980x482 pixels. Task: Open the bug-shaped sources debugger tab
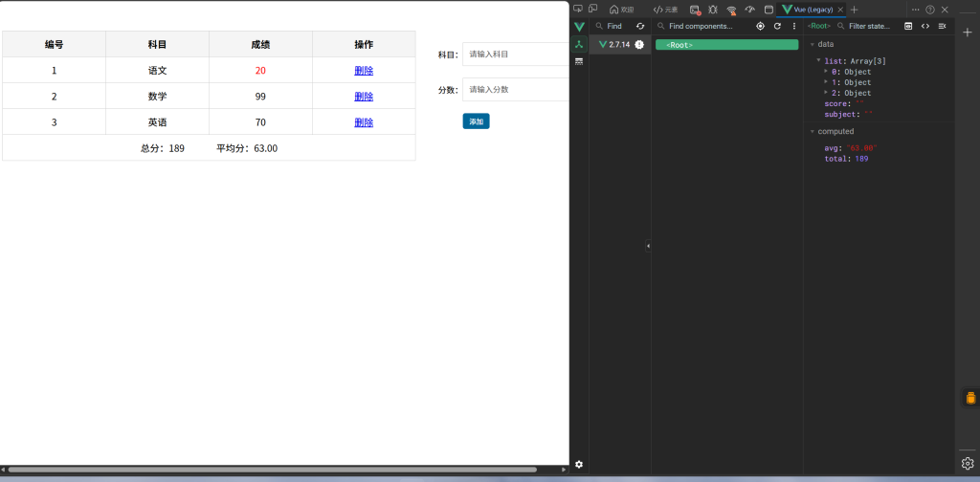(x=712, y=10)
